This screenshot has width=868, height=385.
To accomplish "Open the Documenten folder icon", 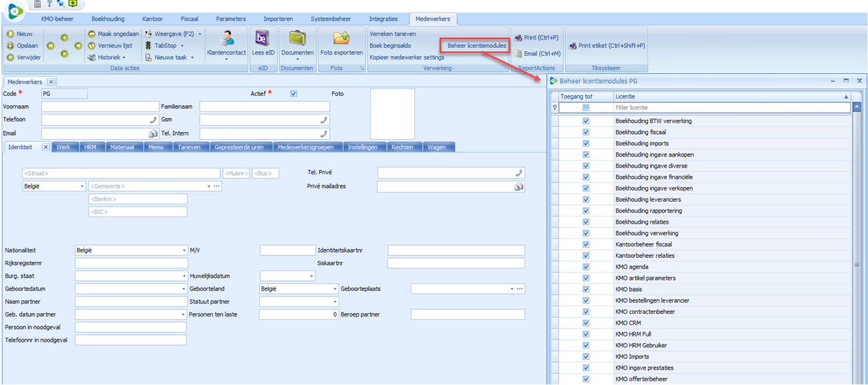I will 297,38.
